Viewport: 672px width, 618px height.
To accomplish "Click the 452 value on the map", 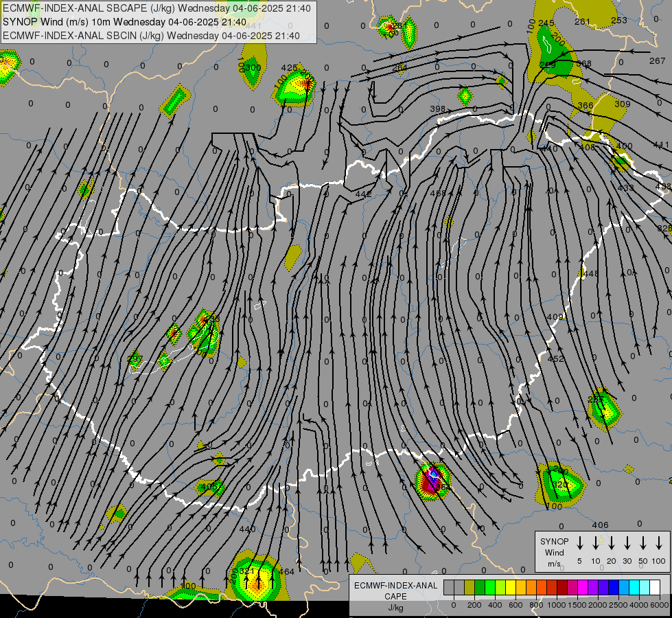I will pos(556,358).
